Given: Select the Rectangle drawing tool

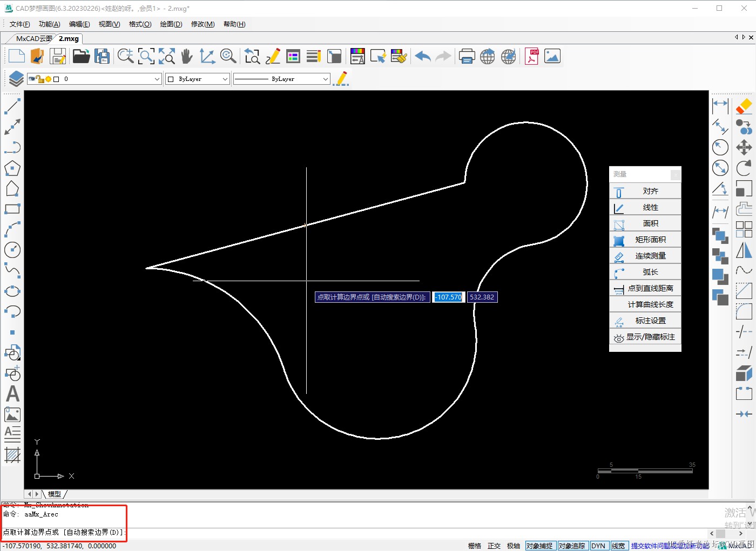Looking at the screenshot, I should [12, 209].
